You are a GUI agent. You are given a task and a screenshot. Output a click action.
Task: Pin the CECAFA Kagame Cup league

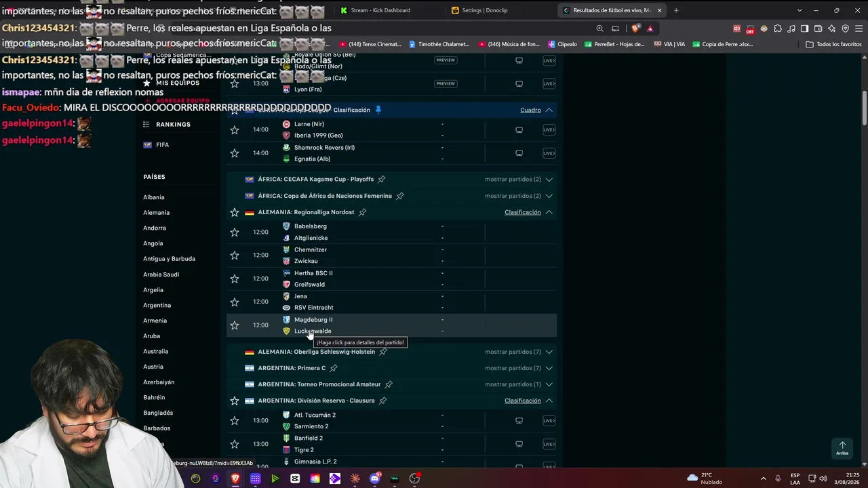[382, 180]
